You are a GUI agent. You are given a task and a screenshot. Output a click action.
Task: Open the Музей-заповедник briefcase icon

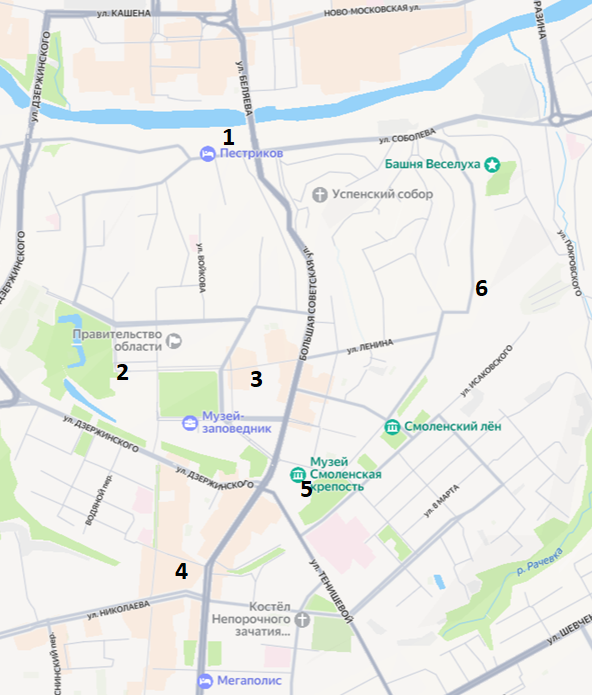190,423
